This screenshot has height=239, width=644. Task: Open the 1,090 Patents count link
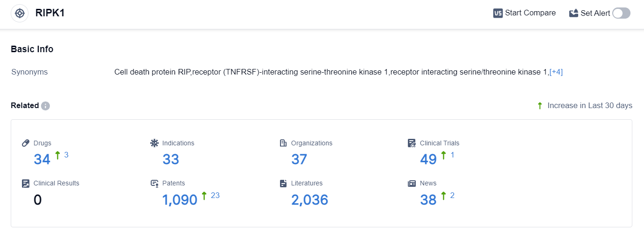[180, 200]
